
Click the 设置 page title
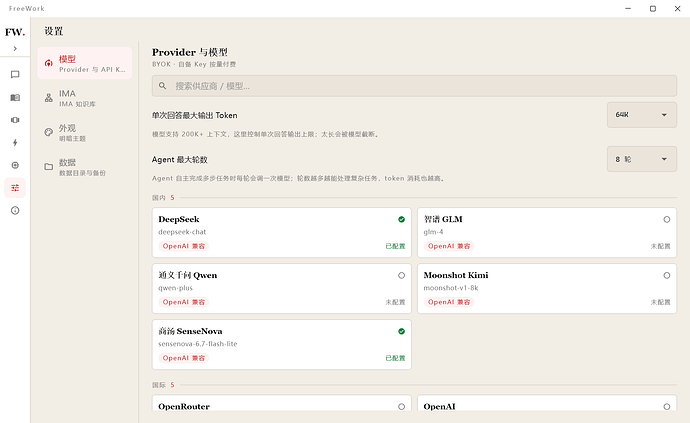tap(54, 31)
